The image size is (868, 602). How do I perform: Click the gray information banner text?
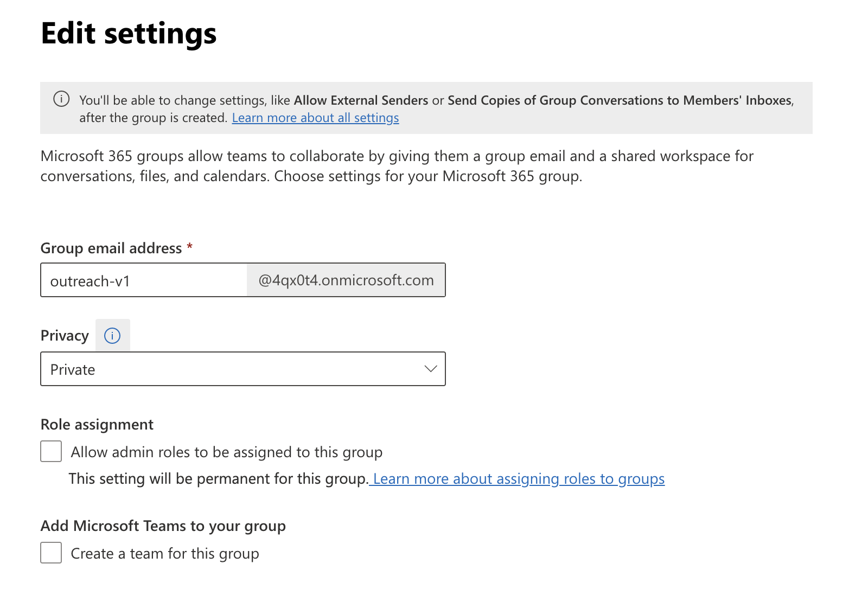coord(380,108)
